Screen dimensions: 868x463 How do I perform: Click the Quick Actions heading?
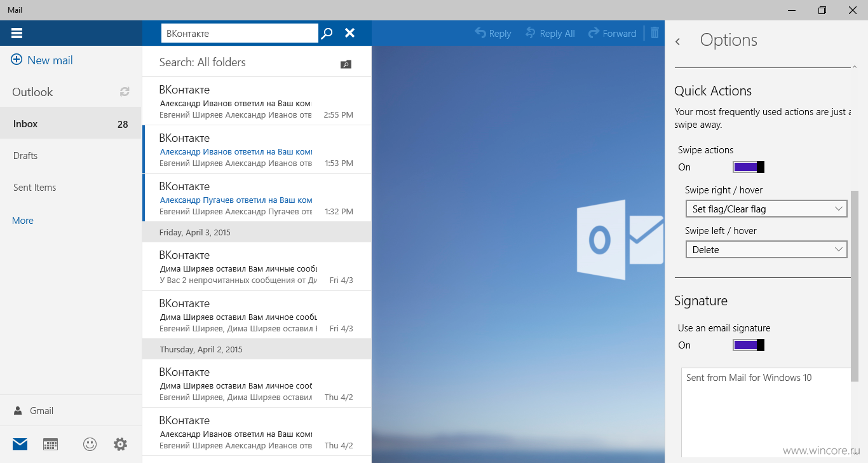(x=713, y=91)
